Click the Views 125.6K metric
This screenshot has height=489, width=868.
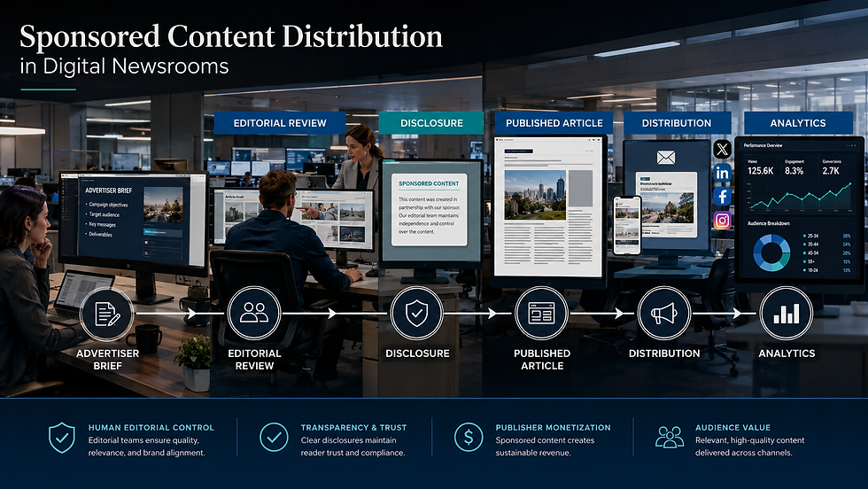coord(760,167)
